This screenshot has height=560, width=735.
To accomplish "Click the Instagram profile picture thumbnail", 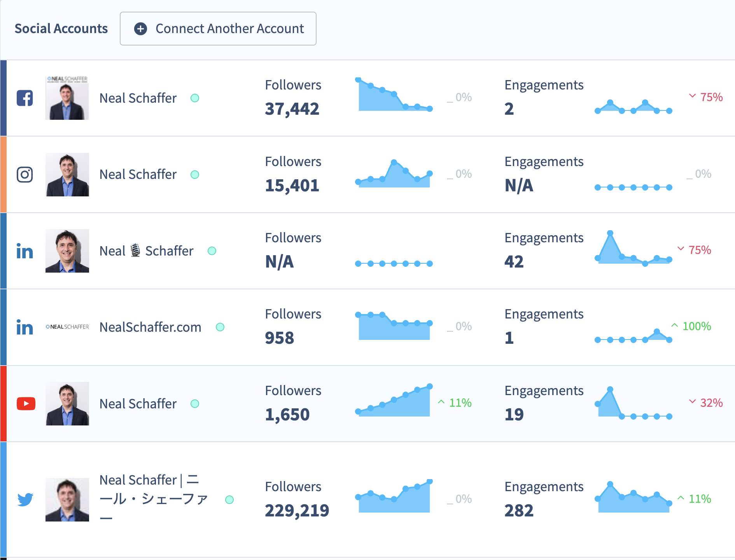I will [x=67, y=175].
